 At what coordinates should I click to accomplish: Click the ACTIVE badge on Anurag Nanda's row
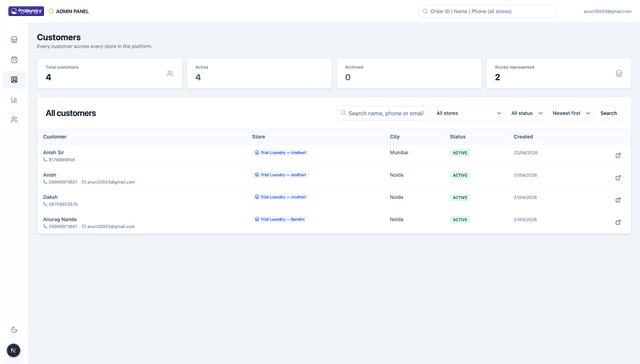click(460, 220)
